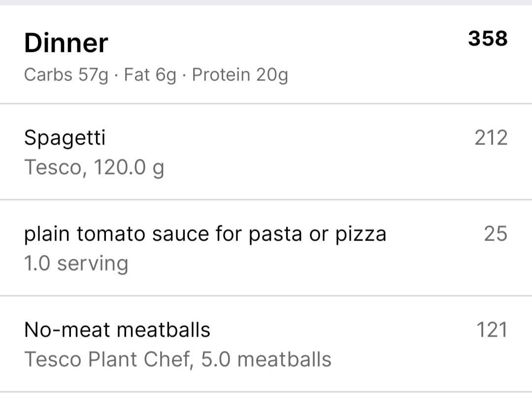Click the gray strip above Dinner

[266, 2]
